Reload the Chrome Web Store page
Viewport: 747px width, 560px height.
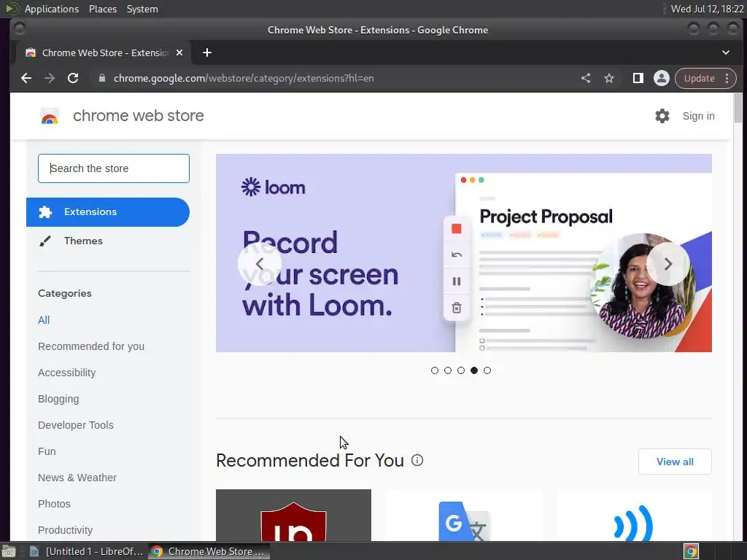[73, 78]
